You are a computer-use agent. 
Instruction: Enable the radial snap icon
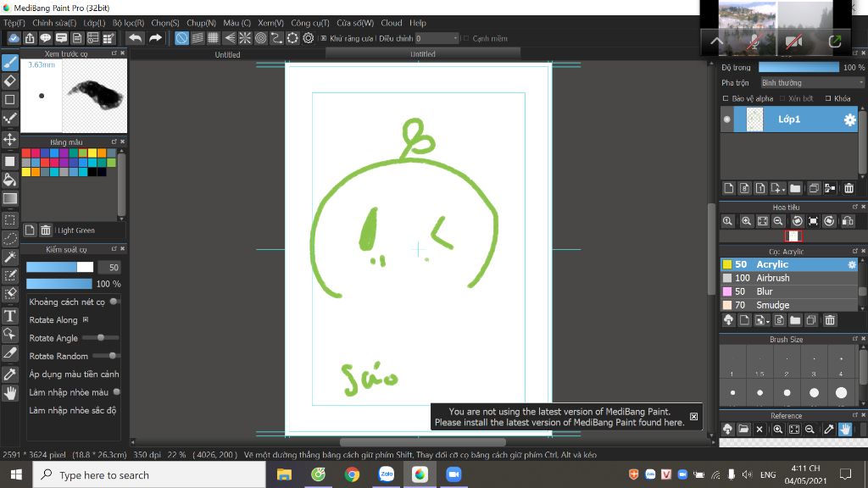[x=245, y=38]
